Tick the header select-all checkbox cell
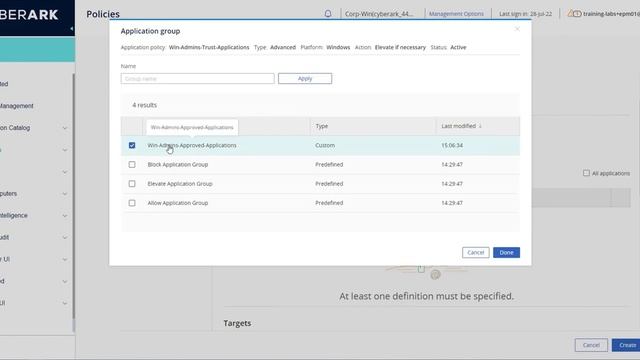Image resolution: width=640 pixels, height=360 pixels. [132, 126]
